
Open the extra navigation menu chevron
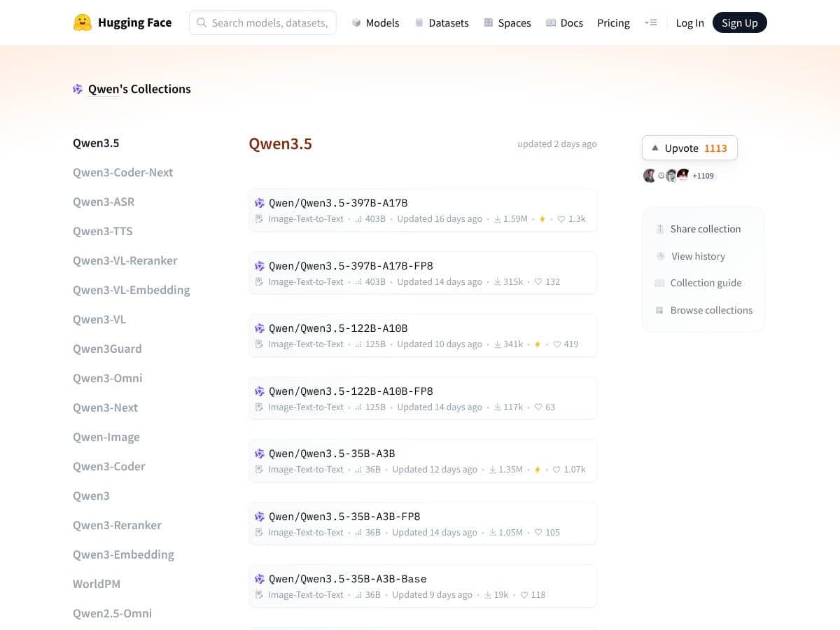pos(651,22)
